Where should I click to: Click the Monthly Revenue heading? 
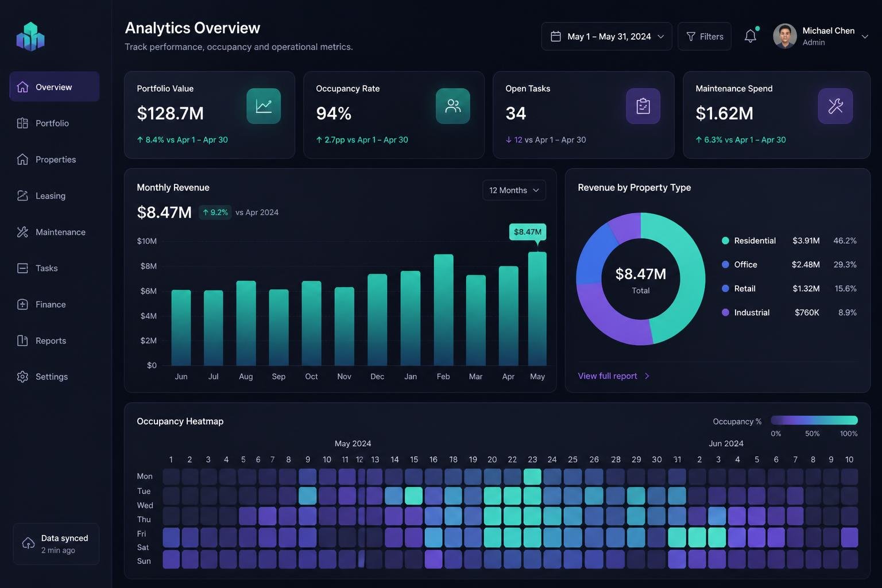point(173,187)
